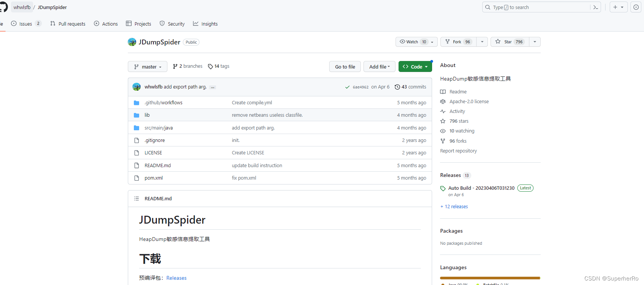Click the Java languages color bar
The width and height of the screenshot is (644, 285).
point(490,278)
